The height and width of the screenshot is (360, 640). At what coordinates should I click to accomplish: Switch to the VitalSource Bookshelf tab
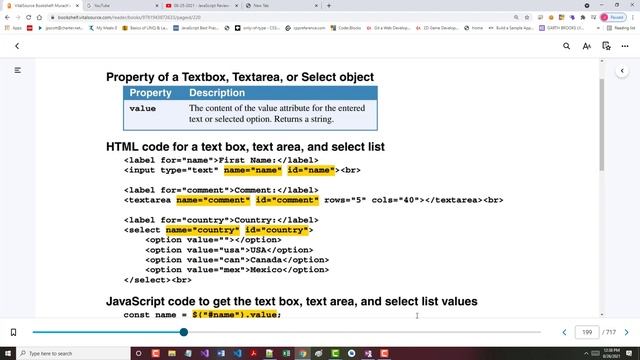42,6
